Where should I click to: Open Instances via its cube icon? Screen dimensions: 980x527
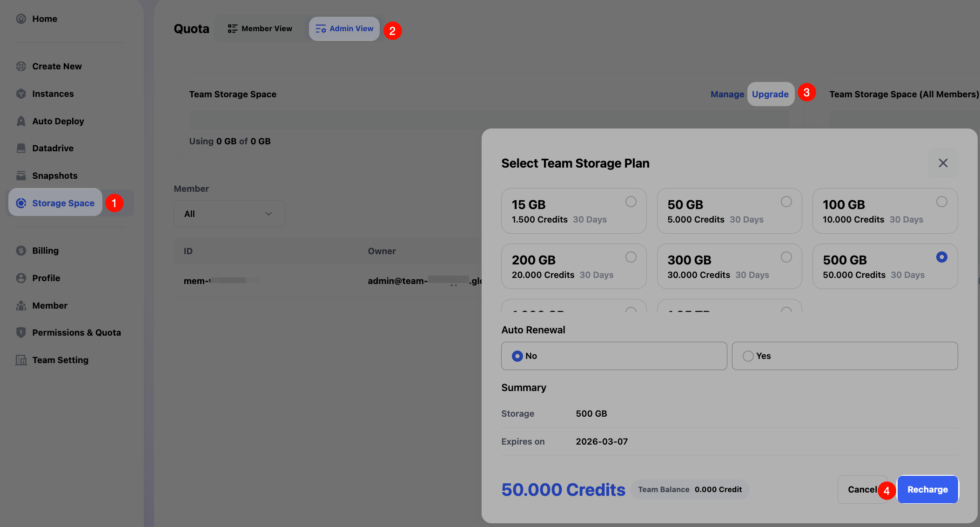point(21,94)
